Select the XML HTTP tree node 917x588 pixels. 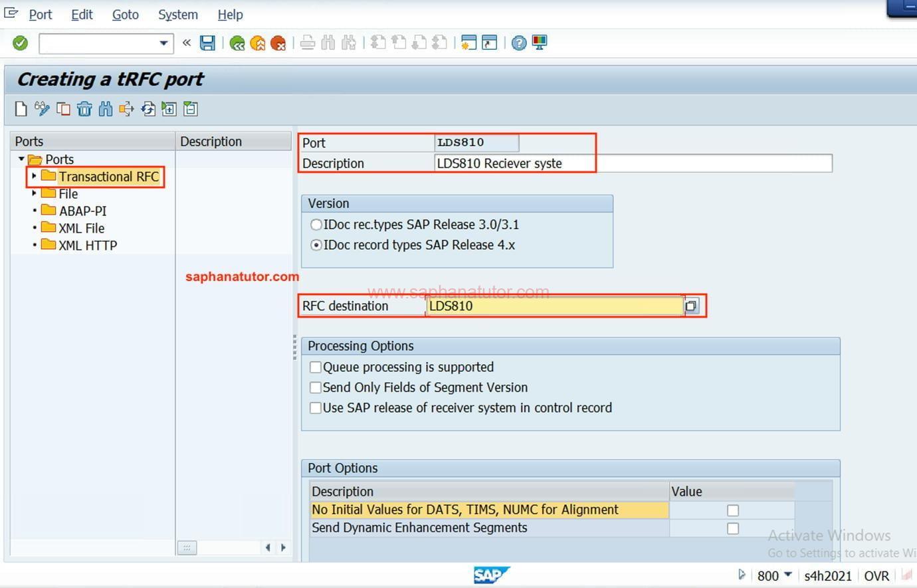(x=88, y=246)
